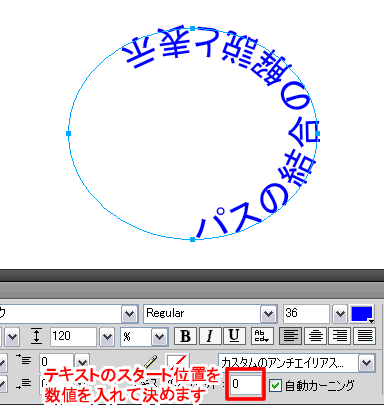This screenshot has height=413, width=384.
Task: Toggle Italic text formatting
Action: coord(210,336)
